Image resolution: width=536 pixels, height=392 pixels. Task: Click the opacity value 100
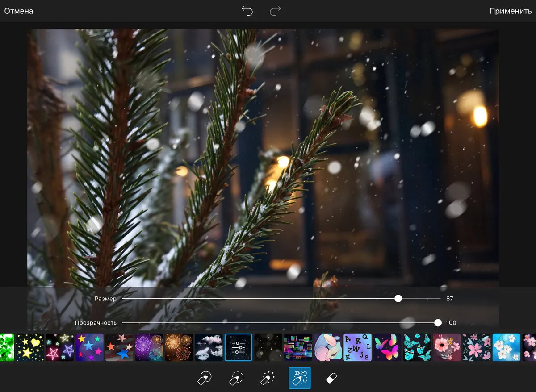coord(451,323)
